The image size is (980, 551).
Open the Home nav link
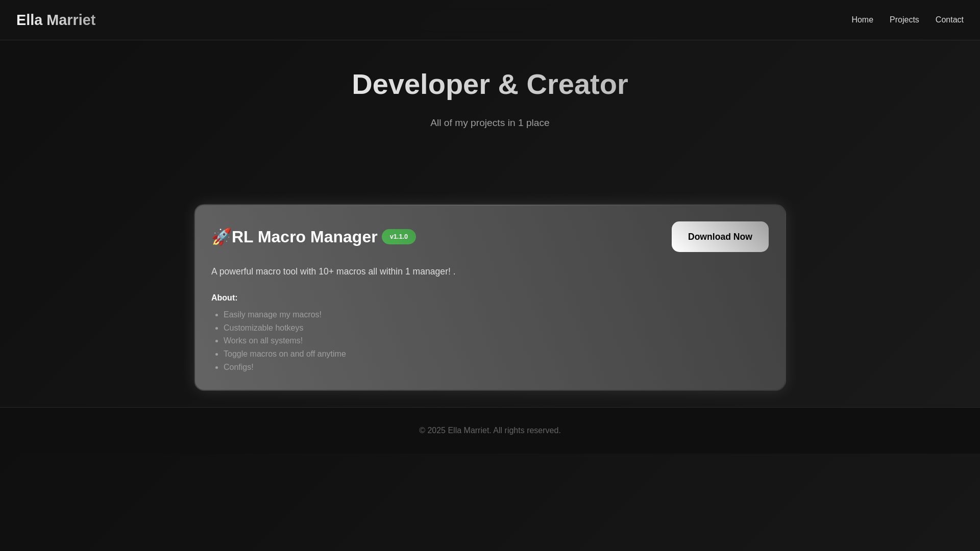click(x=862, y=20)
